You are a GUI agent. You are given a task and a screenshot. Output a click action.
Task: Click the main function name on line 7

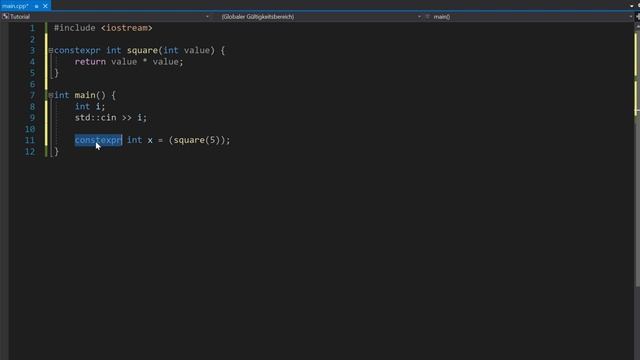(85, 96)
